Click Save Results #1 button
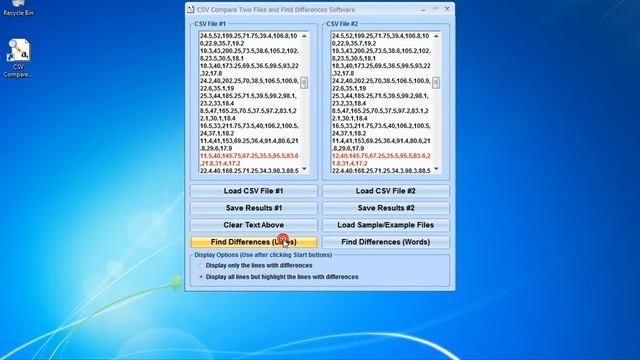The image size is (640, 360). pyautogui.click(x=253, y=208)
